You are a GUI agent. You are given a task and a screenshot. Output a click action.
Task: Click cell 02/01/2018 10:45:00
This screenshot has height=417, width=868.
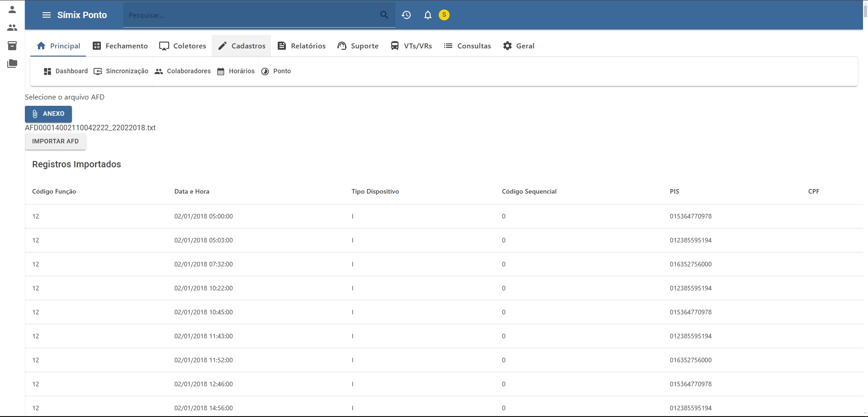[x=204, y=312]
